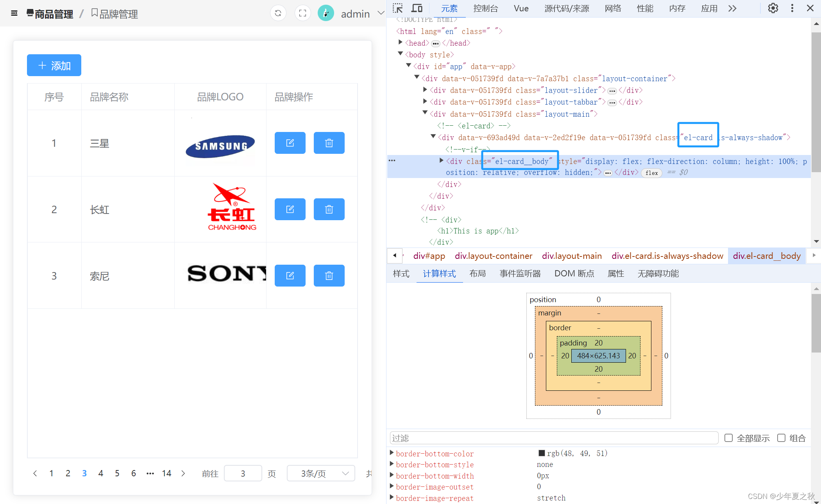Screen dimensions: 821x504
Task: Check the 全部显示 checkbox
Action: 728,438
